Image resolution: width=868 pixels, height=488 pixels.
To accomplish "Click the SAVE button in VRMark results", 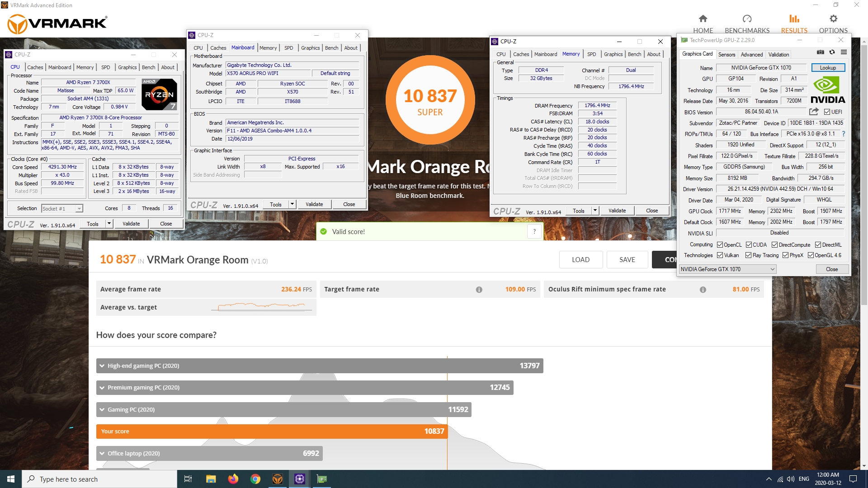I will [x=627, y=260].
